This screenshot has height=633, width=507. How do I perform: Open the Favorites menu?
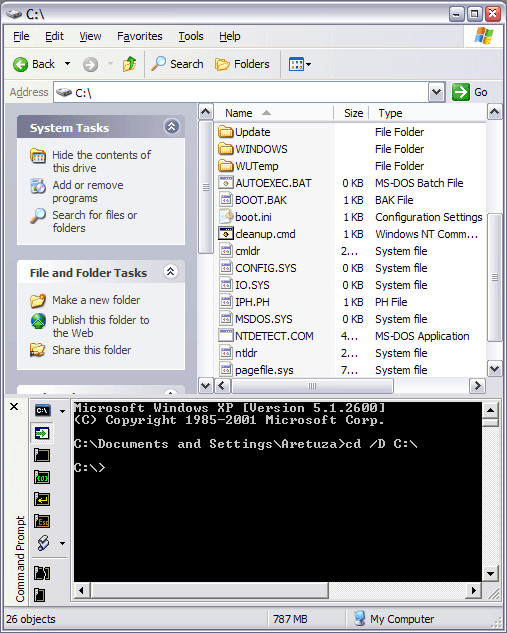coord(140,36)
